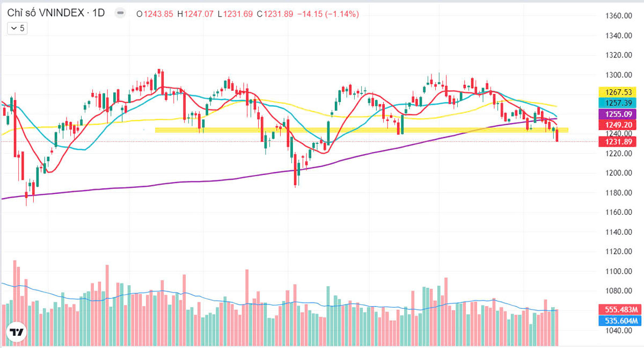Select the red volume label 555.483M
This screenshot has height=348, width=644.
coord(619,309)
